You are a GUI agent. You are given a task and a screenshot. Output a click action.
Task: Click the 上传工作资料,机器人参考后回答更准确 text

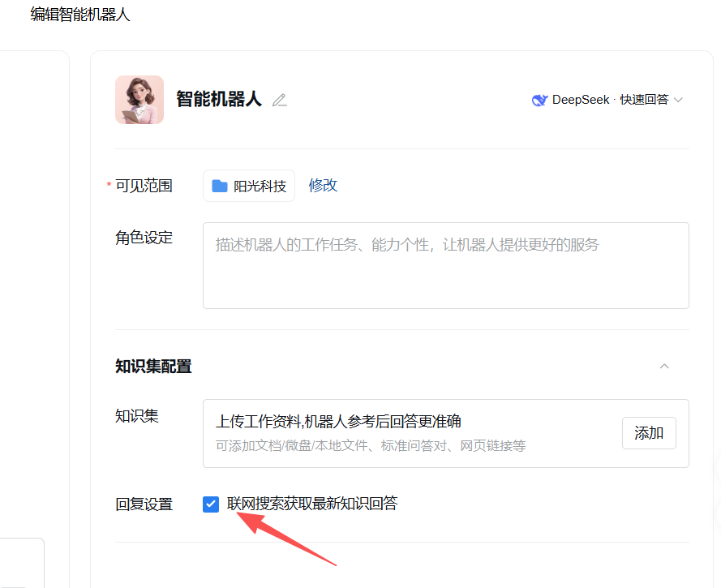338,421
